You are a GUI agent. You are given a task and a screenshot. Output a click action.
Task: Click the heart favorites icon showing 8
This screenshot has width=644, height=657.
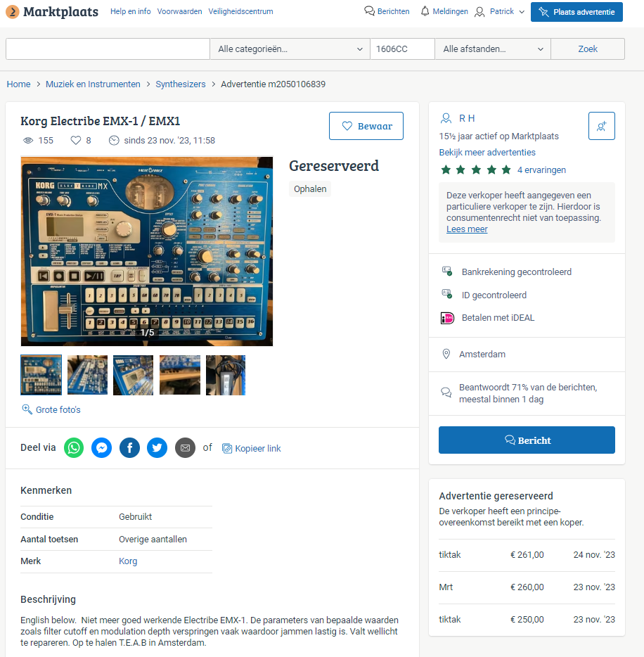point(76,141)
